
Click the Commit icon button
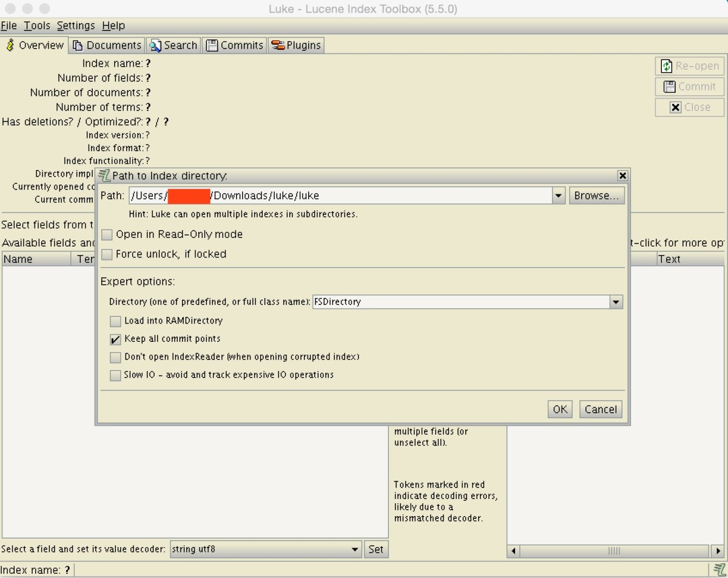point(669,87)
